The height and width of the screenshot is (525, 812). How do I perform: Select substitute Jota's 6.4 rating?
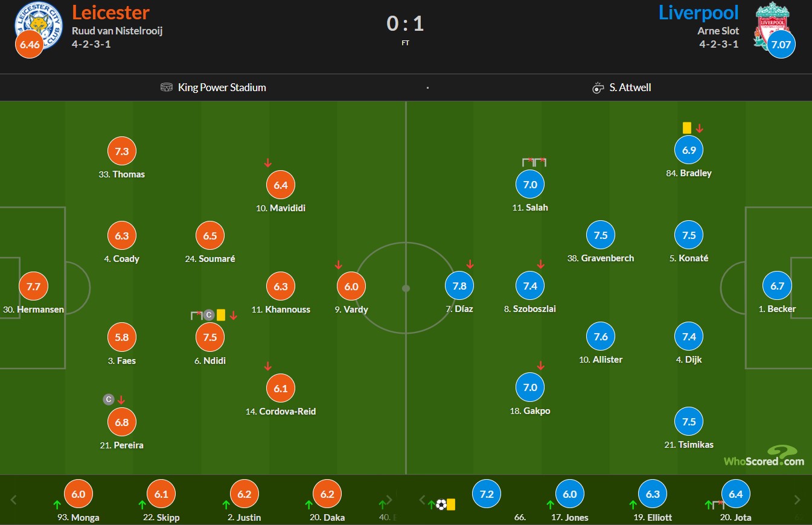pyautogui.click(x=735, y=494)
